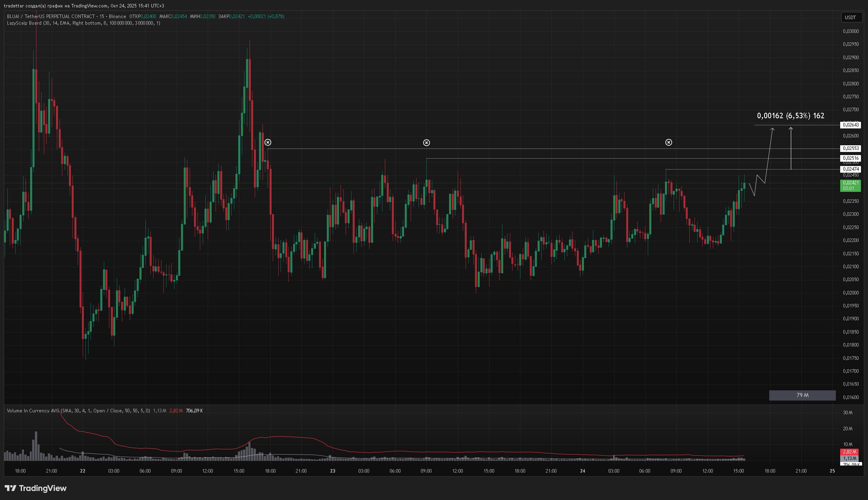Click the 0,00162 (6,53%) measurement text
The height and width of the screenshot is (500, 868).
pos(790,116)
